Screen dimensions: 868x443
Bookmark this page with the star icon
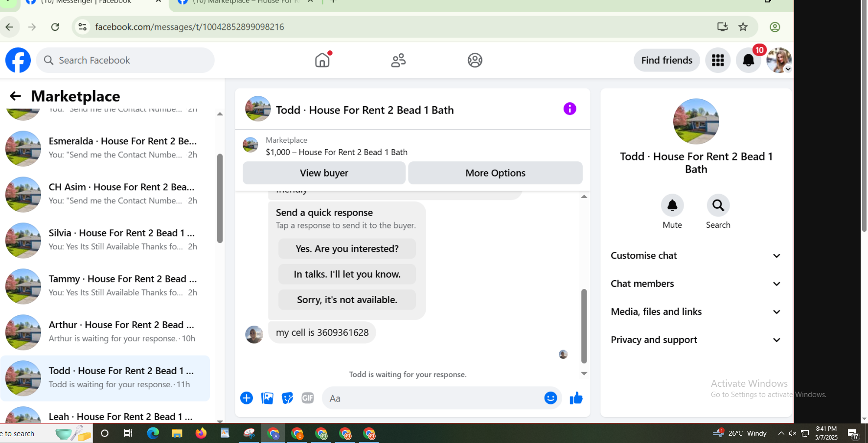pyautogui.click(x=743, y=27)
